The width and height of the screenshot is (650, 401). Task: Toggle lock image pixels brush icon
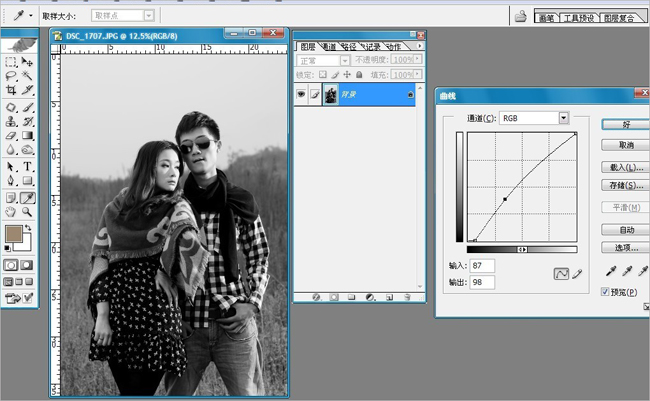pos(335,75)
